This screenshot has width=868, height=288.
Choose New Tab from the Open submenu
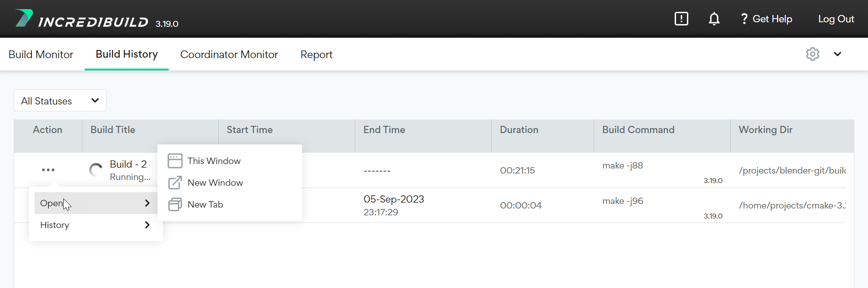205,204
